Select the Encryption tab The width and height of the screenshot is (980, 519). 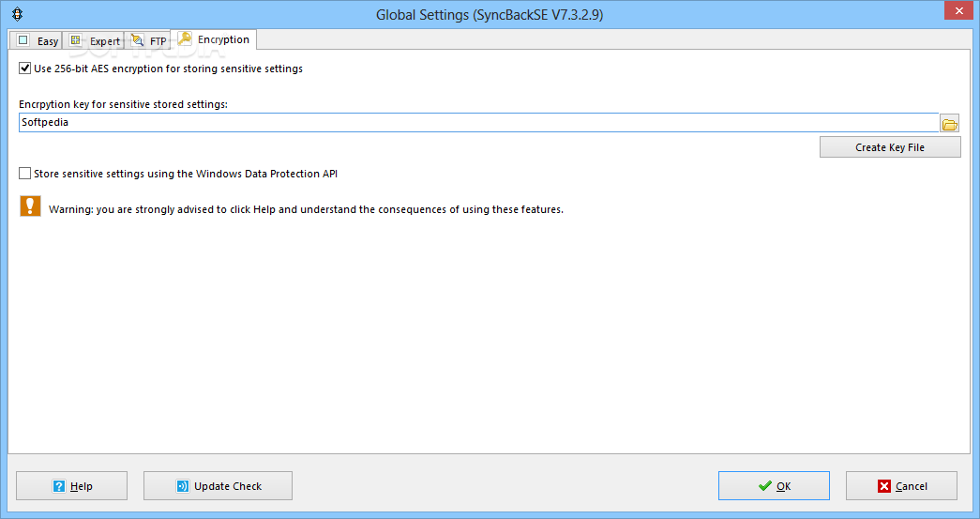click(x=213, y=39)
